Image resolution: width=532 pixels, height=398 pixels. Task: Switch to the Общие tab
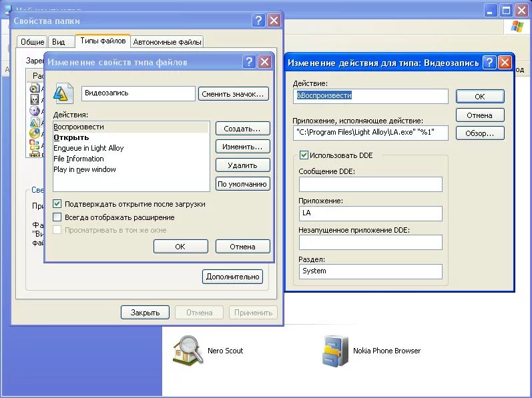[x=32, y=42]
